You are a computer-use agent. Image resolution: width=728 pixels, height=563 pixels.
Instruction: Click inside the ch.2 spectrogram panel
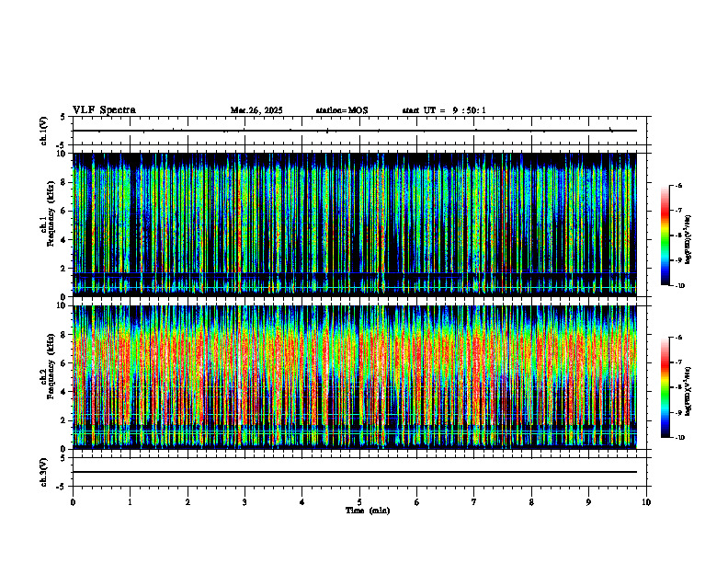(x=355, y=377)
